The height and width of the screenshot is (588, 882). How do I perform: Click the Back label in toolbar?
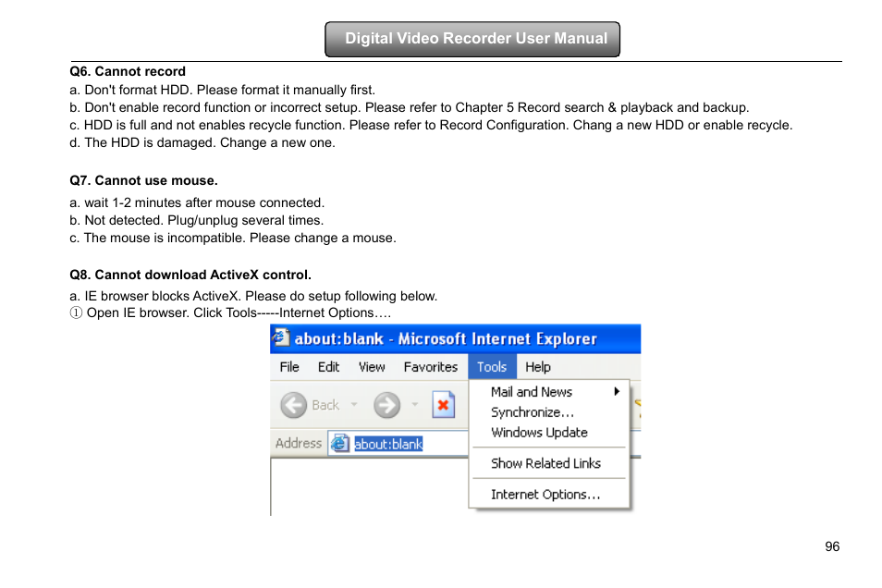coord(325,405)
